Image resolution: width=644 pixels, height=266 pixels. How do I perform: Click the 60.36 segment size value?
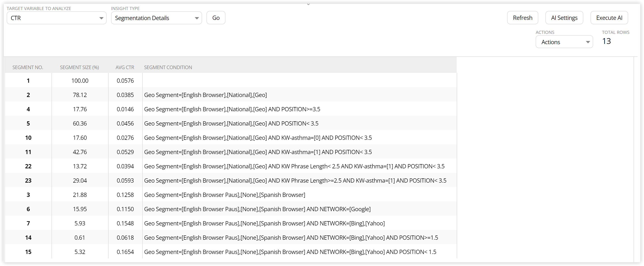[x=80, y=123]
